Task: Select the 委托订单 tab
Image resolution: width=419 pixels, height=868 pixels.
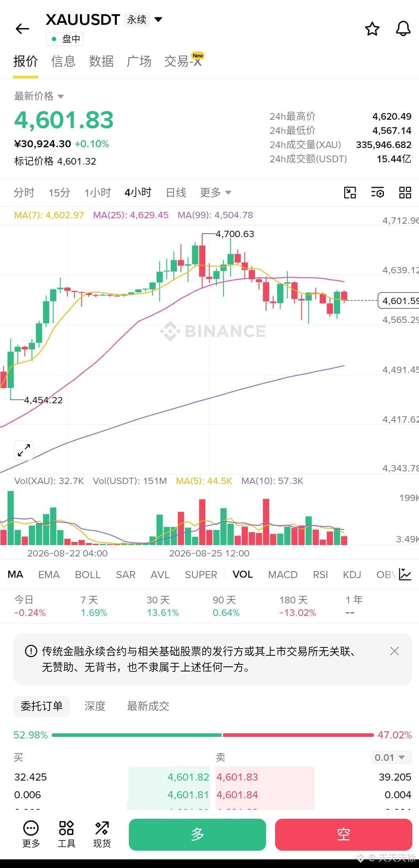Action: coord(41,706)
